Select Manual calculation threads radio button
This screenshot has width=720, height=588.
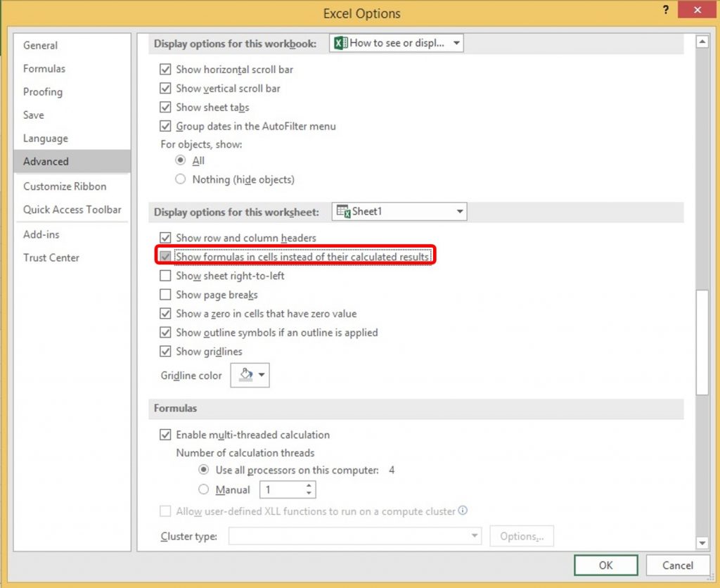click(203, 490)
